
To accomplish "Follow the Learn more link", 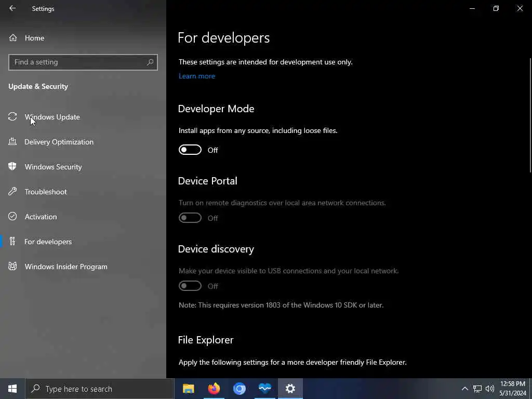I will click(x=197, y=76).
